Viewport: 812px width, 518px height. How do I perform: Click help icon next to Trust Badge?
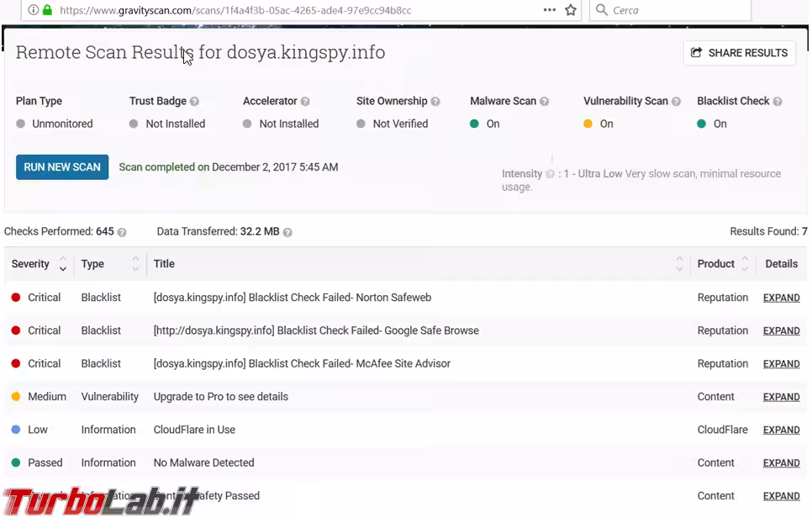194,102
